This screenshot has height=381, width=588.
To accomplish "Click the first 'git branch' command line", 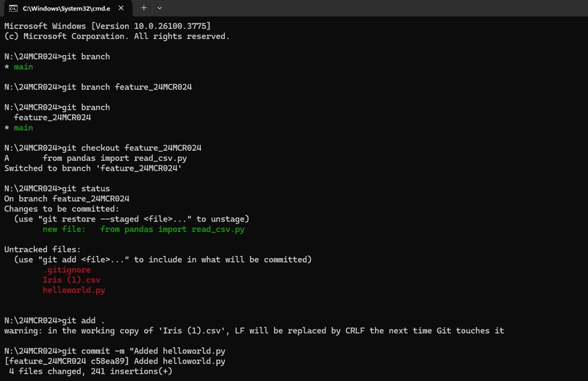I will [57, 57].
